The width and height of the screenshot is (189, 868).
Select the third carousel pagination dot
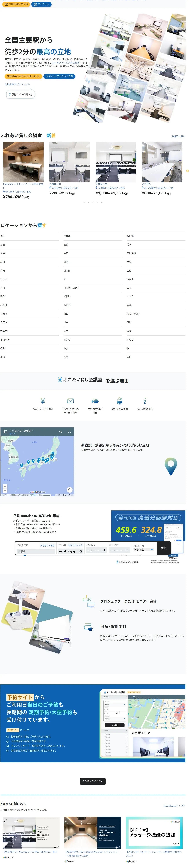tap(93, 202)
